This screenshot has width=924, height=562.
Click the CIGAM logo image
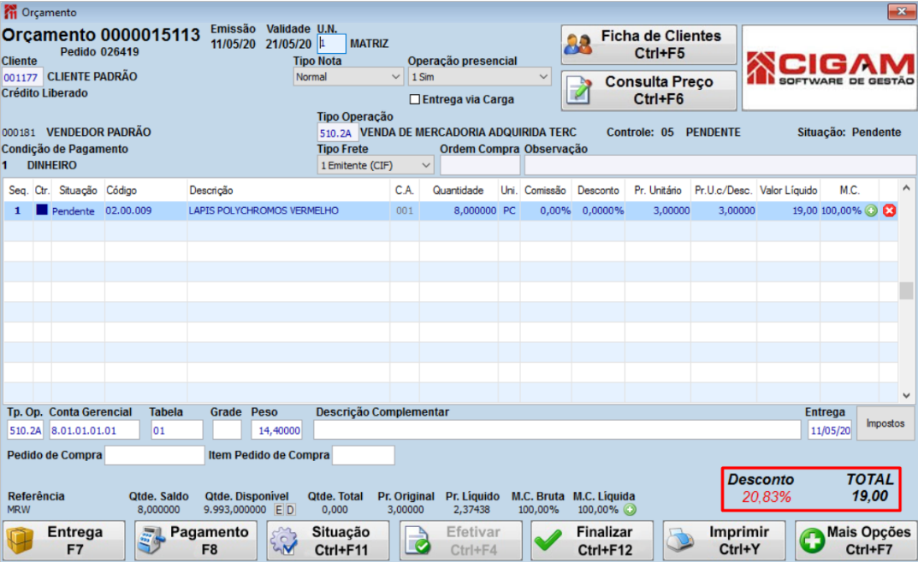pyautogui.click(x=830, y=68)
